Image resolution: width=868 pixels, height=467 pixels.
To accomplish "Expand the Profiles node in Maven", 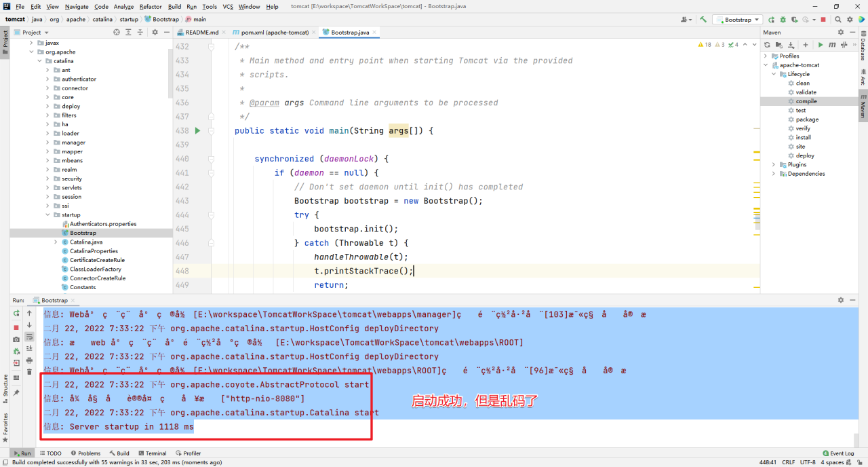I will click(766, 56).
